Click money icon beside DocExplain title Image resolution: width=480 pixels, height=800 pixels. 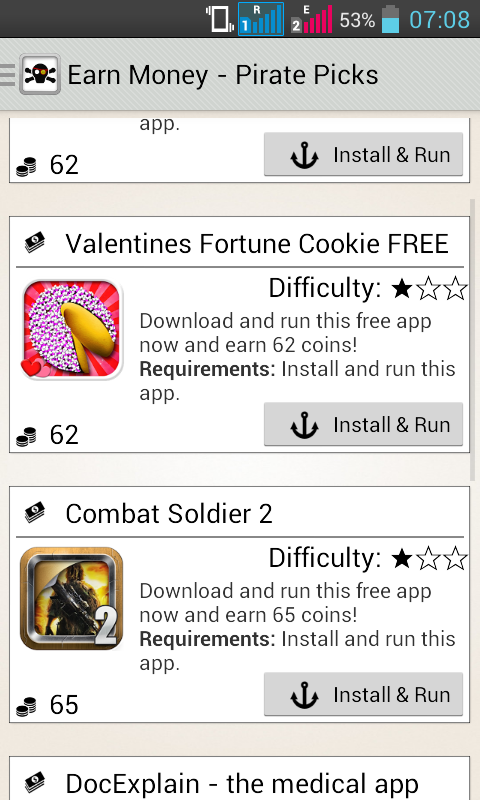click(35, 783)
